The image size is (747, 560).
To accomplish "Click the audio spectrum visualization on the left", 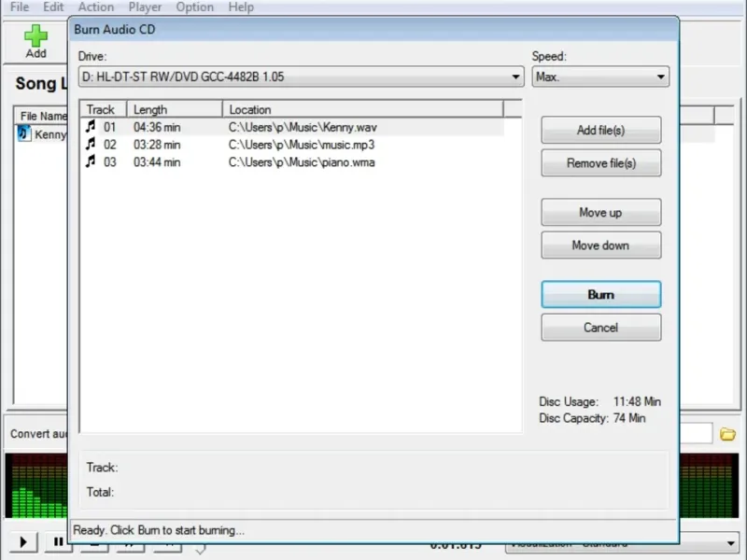I will (x=36, y=485).
